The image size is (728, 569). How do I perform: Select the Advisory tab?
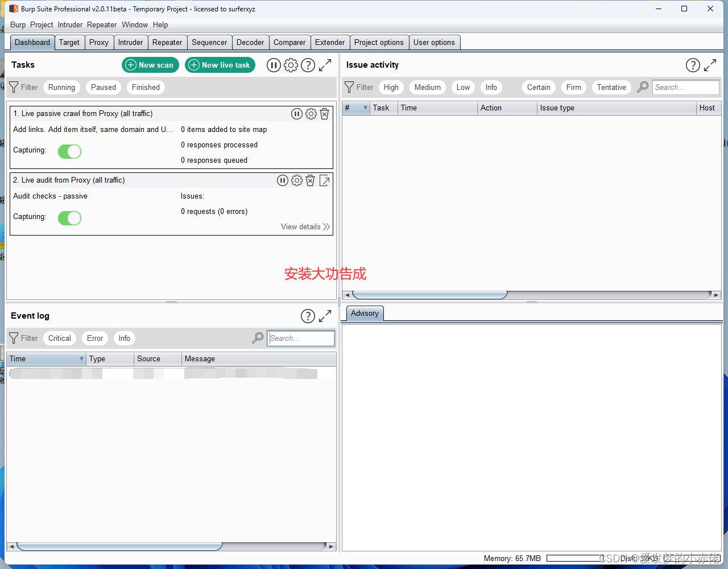coord(365,314)
